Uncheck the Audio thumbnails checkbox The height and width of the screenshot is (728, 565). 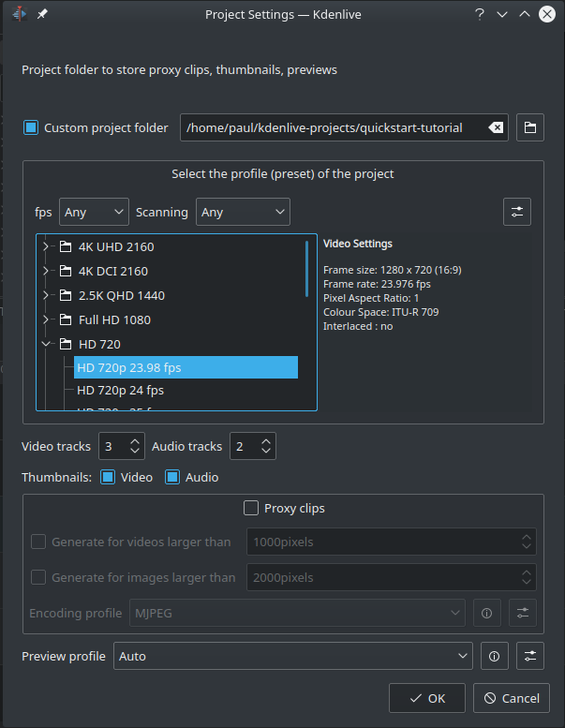coord(172,477)
